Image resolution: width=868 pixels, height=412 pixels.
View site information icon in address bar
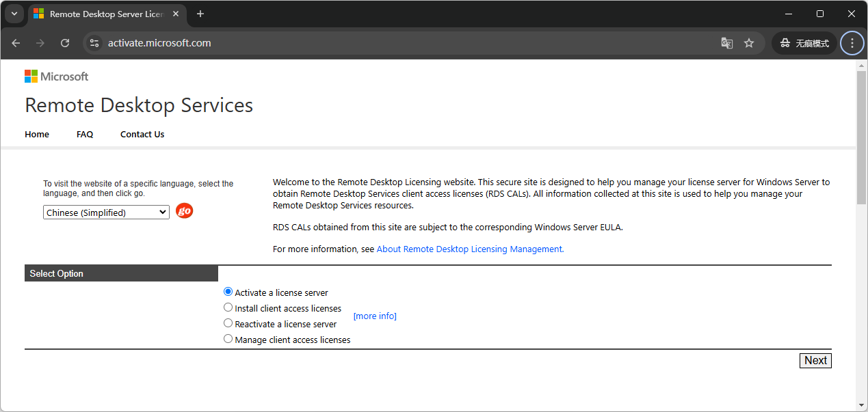[x=94, y=43]
